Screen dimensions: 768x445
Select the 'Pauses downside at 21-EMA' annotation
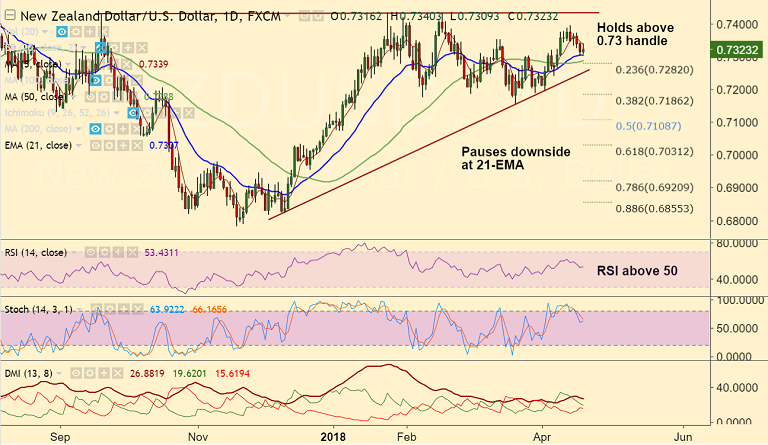[516, 158]
